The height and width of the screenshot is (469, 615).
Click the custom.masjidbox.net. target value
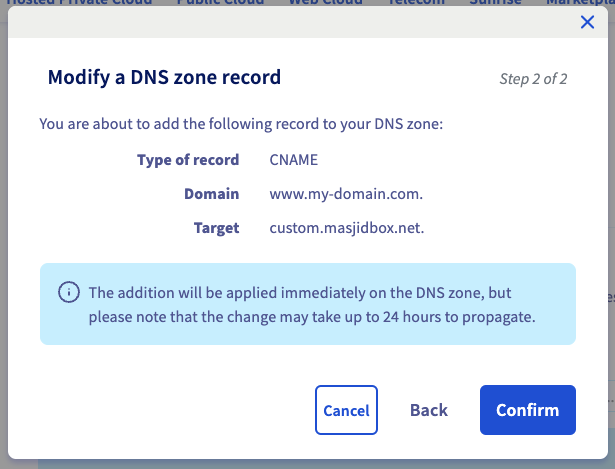pos(347,228)
